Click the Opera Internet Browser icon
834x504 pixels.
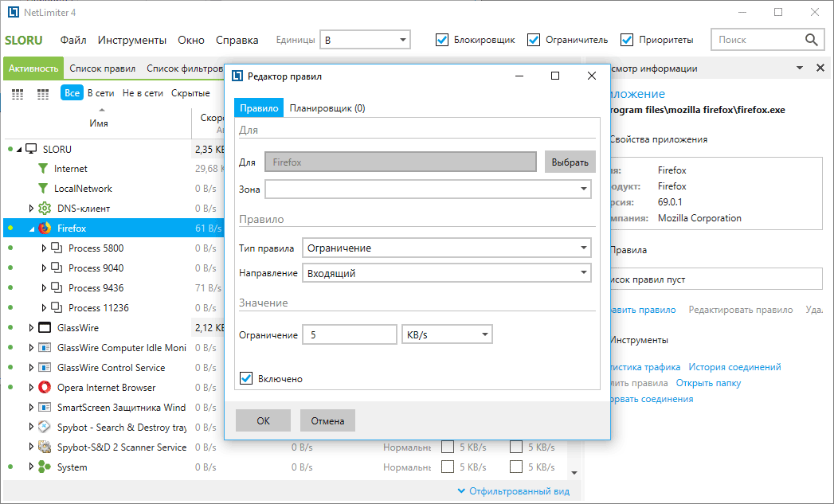pos(45,388)
